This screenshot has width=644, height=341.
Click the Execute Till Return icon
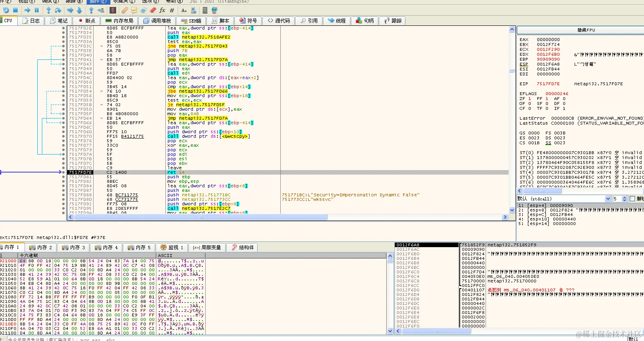point(92,10)
